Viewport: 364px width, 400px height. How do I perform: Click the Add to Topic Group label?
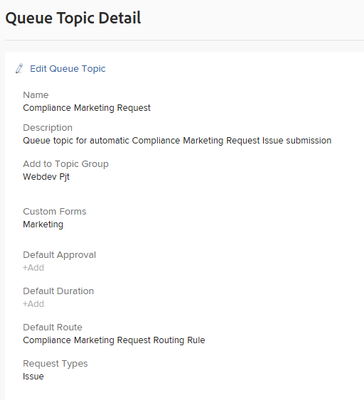coord(66,164)
